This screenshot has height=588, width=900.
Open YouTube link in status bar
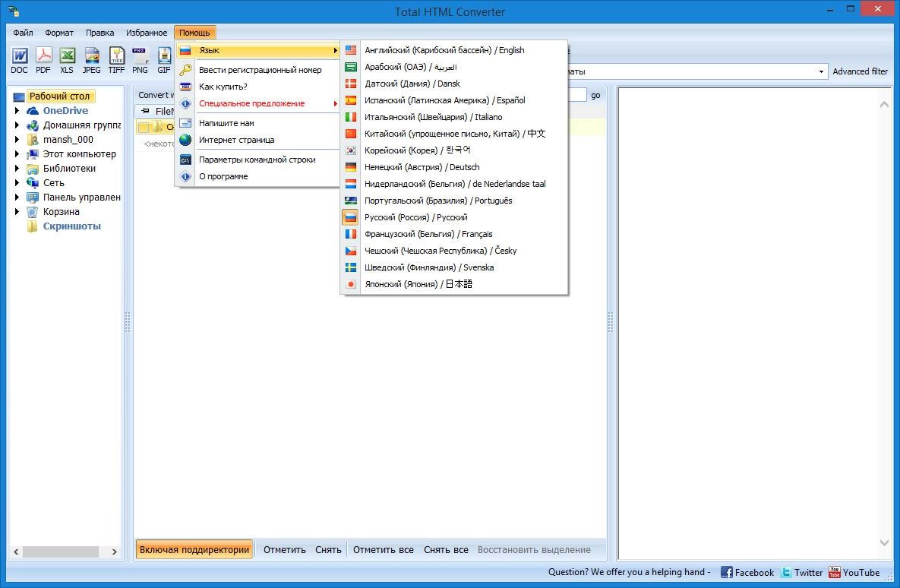pos(854,573)
